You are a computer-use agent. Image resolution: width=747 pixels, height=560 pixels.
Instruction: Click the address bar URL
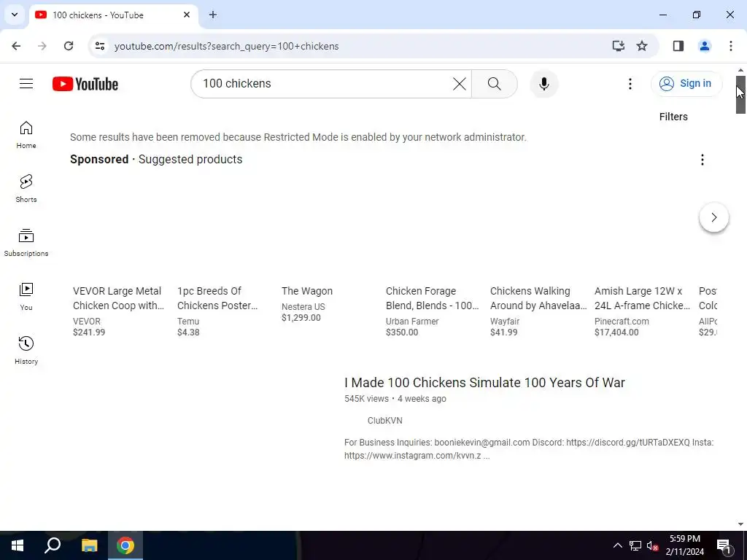[x=226, y=46]
